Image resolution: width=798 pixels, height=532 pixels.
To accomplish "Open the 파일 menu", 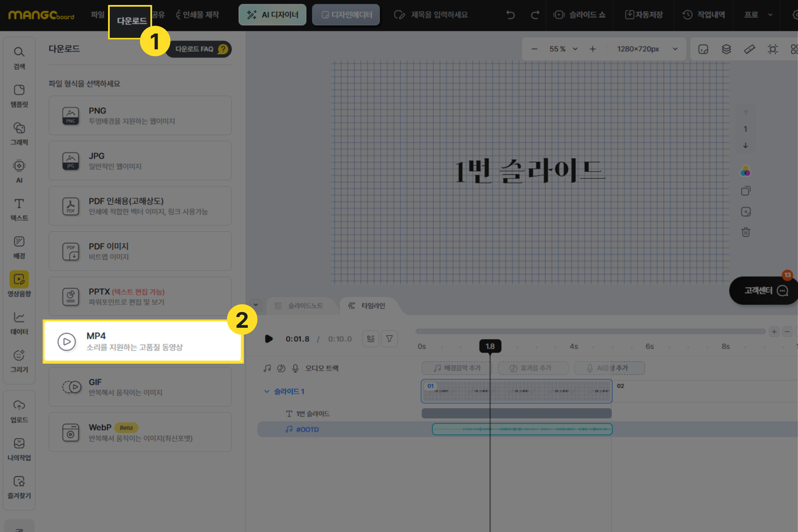I will pos(98,15).
